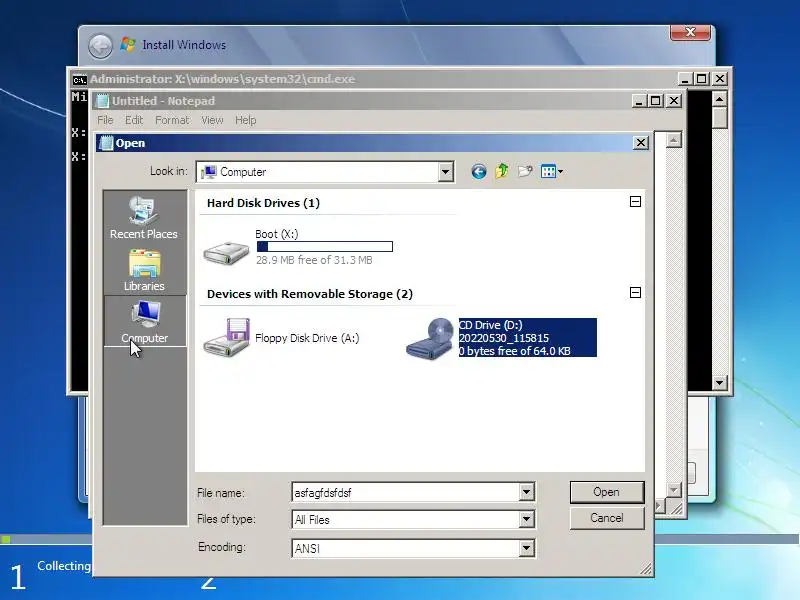This screenshot has height=600, width=800.
Task: Click the Hard Disk Drives (1) header
Action: pos(263,203)
